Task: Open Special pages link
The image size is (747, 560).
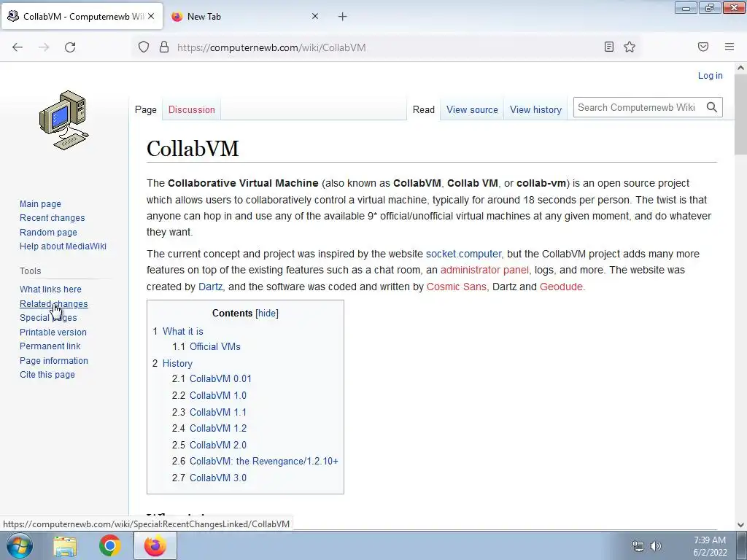Action: (x=48, y=318)
